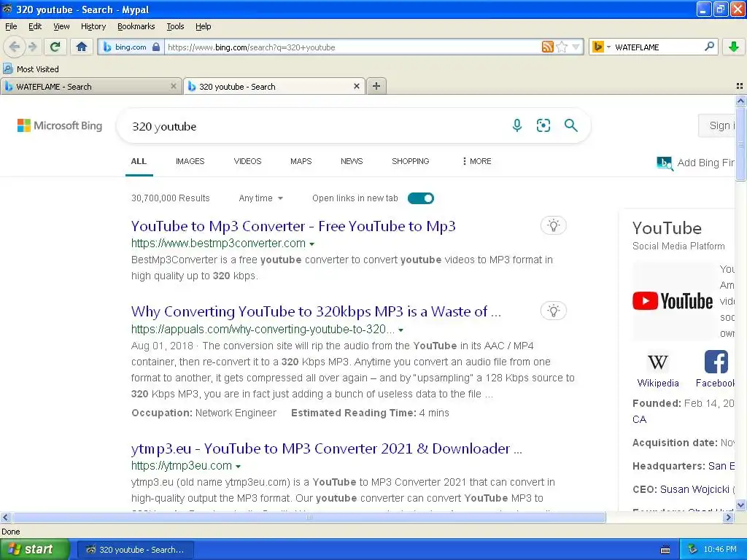Click the RSS feed icon in address bar
This screenshot has width=747, height=560.
547,47
